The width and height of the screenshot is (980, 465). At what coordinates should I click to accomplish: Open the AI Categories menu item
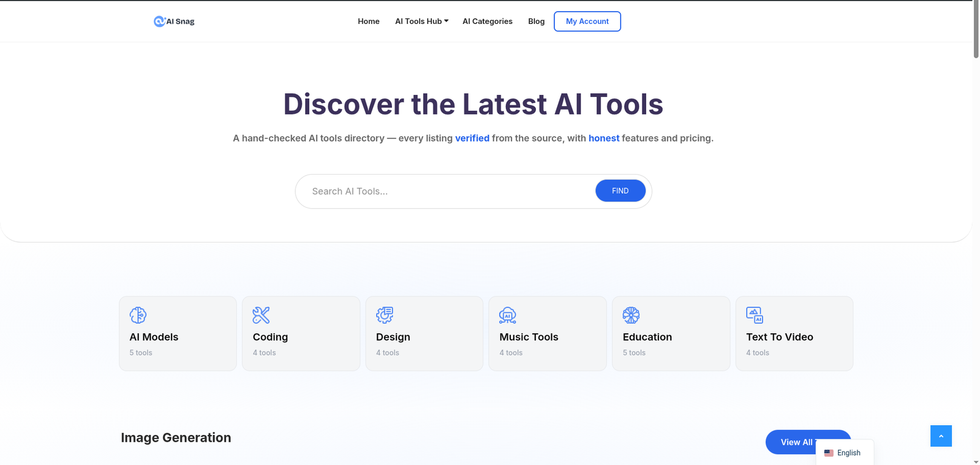click(x=488, y=21)
